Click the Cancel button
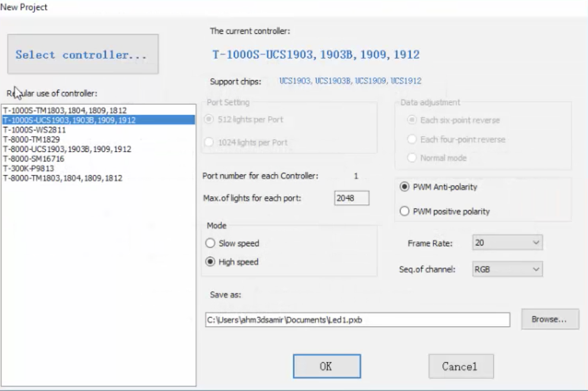This screenshot has width=588, height=391. tap(461, 366)
